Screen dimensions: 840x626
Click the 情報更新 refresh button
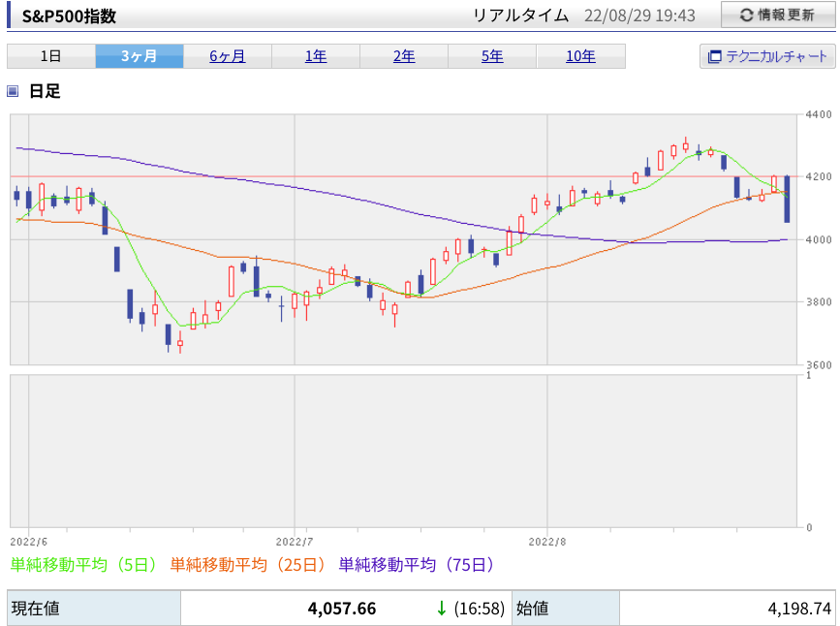[778, 15]
